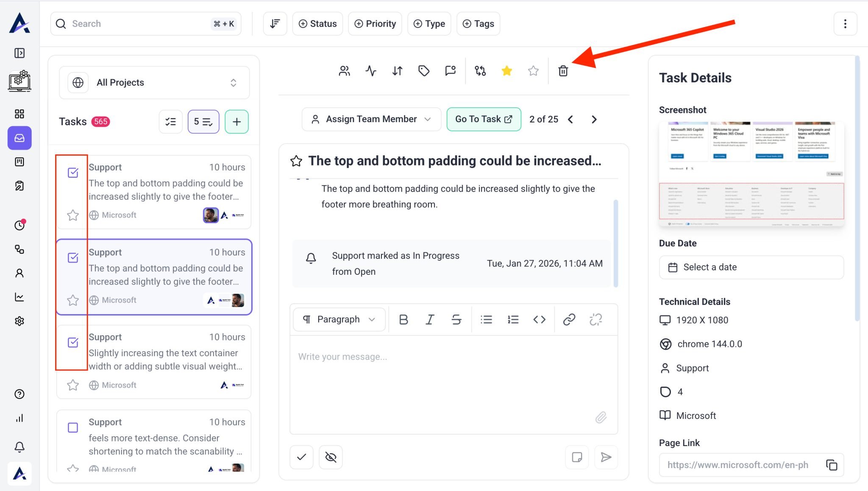Open the tag label icon
The image size is (868, 491).
[x=423, y=71]
